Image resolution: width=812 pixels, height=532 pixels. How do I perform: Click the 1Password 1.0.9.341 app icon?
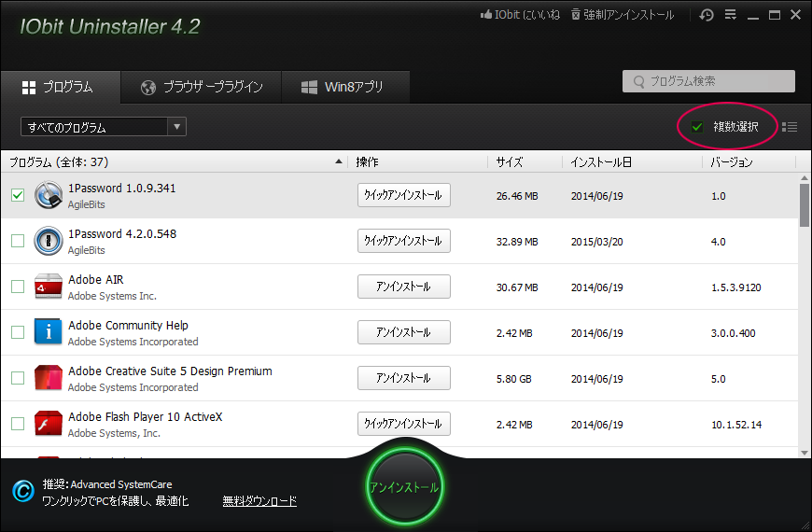(49, 195)
